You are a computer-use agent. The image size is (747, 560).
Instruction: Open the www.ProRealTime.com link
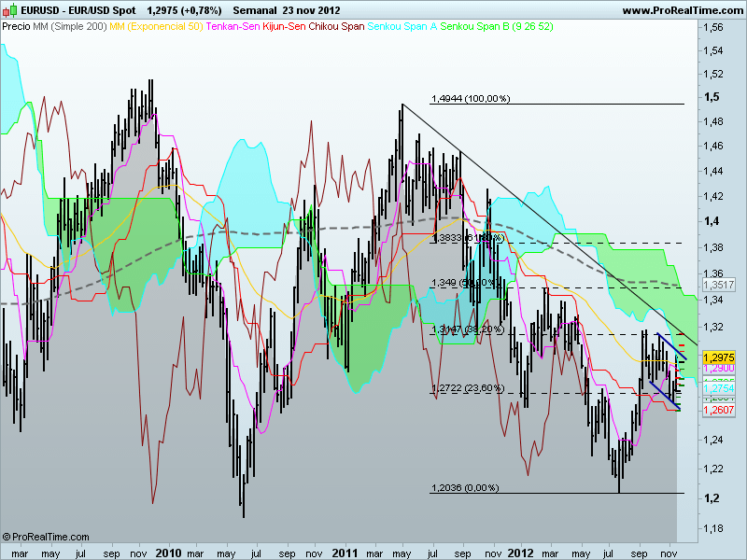pyautogui.click(x=681, y=9)
